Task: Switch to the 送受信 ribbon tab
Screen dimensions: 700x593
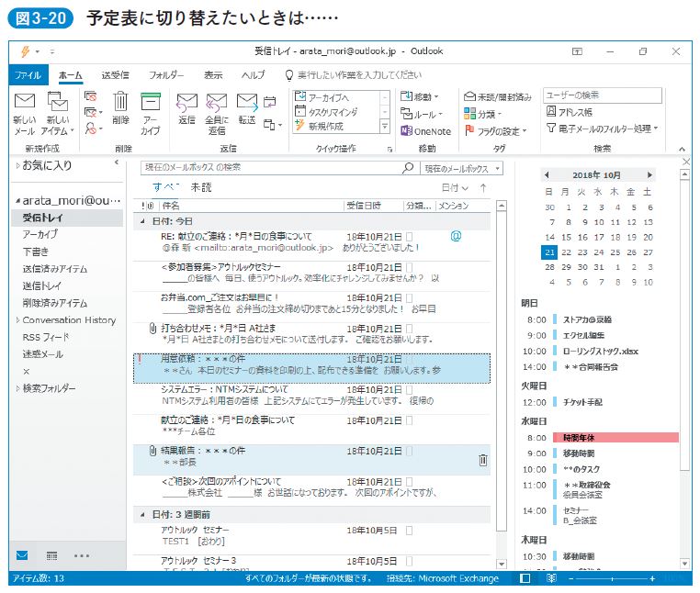Action: click(x=115, y=75)
